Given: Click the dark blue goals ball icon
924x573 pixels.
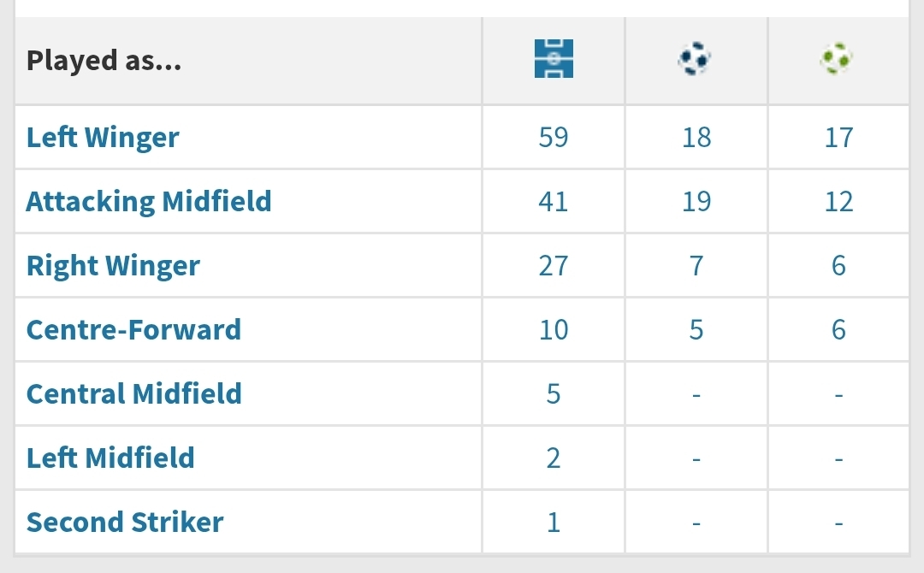Looking at the screenshot, I should pyautogui.click(x=695, y=58).
